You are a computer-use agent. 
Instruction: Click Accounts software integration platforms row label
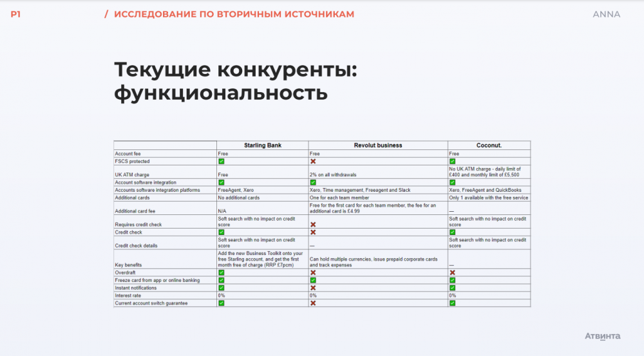click(x=157, y=190)
